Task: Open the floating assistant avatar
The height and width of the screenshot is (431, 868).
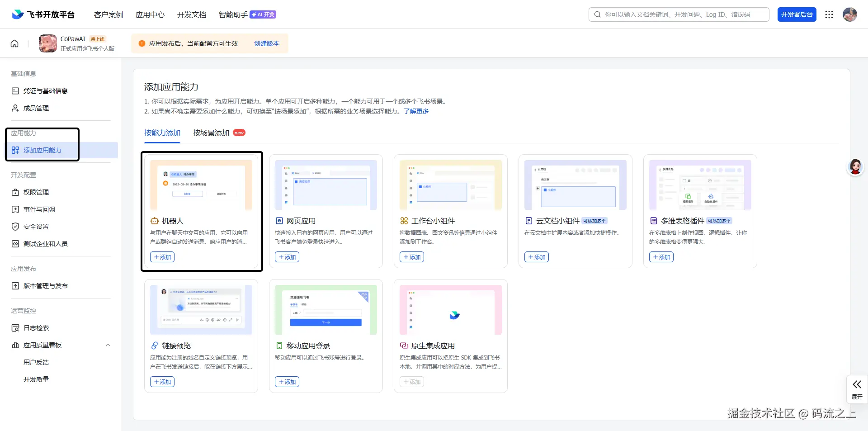Action: tap(855, 167)
